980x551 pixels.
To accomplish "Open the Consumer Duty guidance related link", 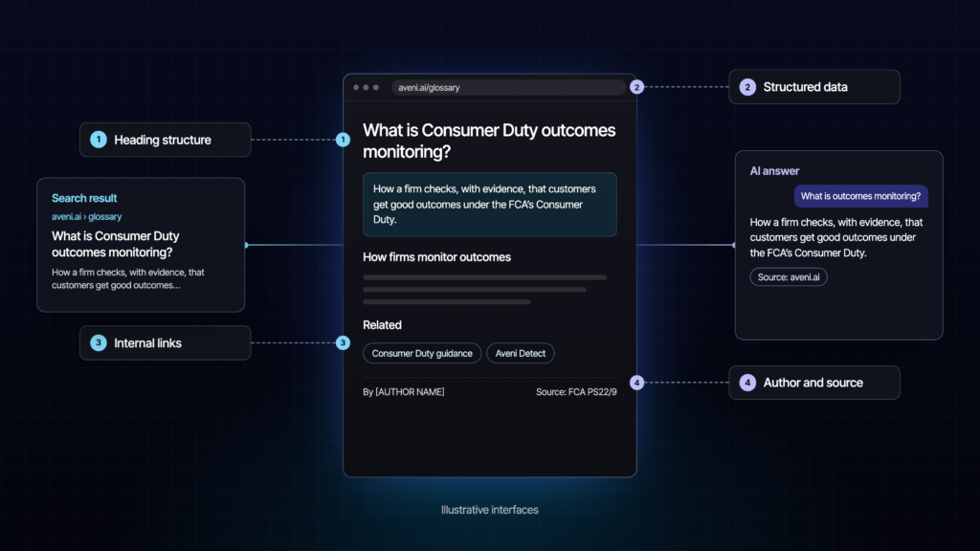I will tap(422, 353).
